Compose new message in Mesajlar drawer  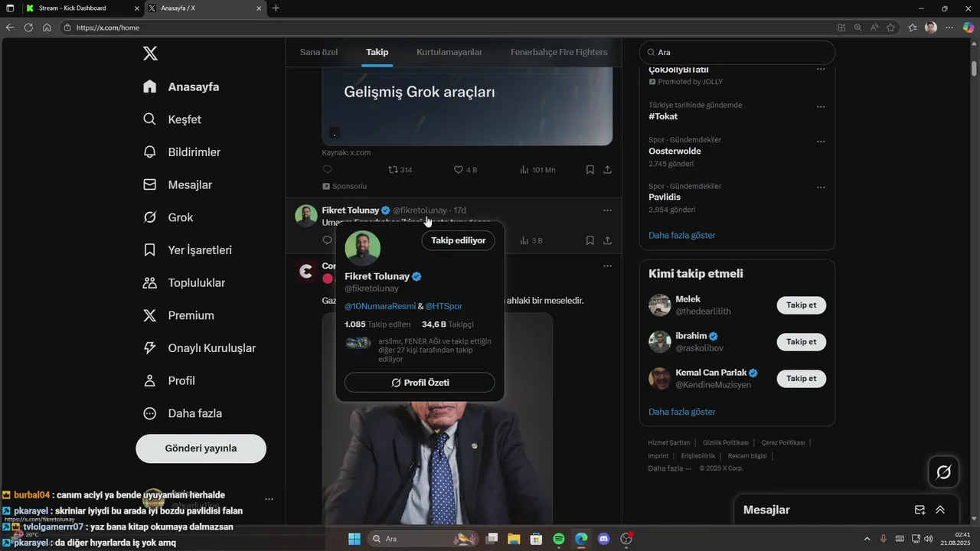(920, 510)
